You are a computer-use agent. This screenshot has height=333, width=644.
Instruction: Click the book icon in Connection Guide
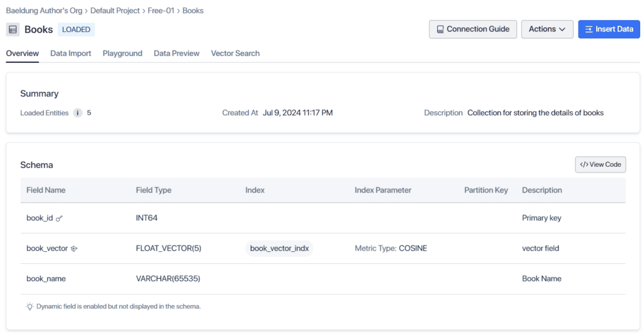point(440,30)
